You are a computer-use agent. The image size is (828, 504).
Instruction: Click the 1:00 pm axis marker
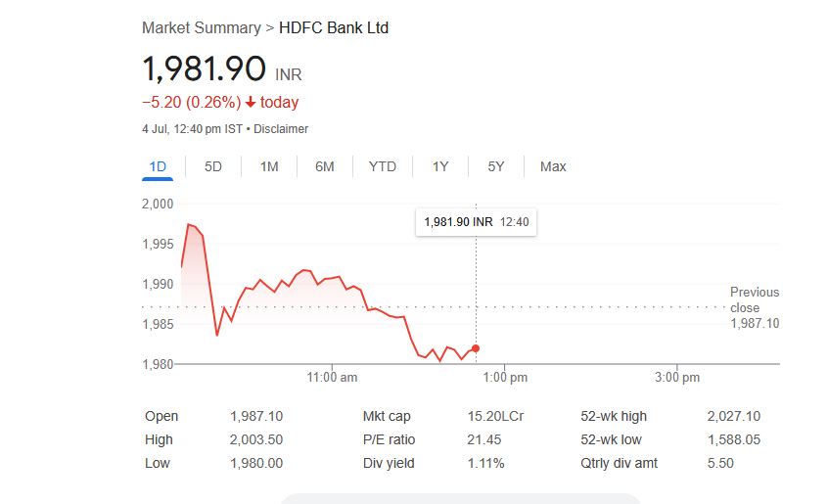(x=505, y=377)
